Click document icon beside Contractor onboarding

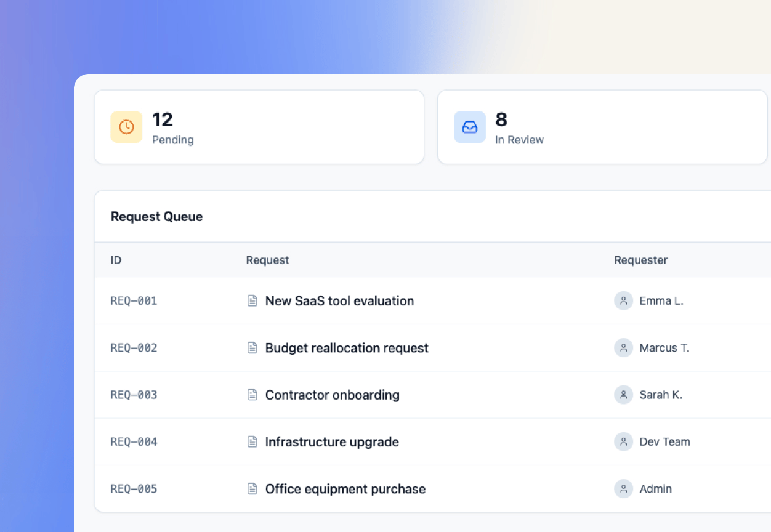[x=252, y=395]
